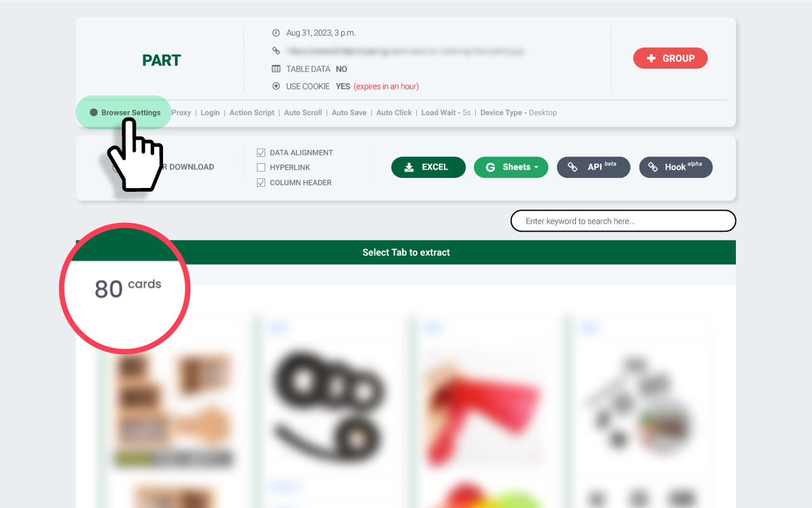Click the table icon next to TABLE DATA
The height and width of the screenshot is (508, 812).
point(276,69)
